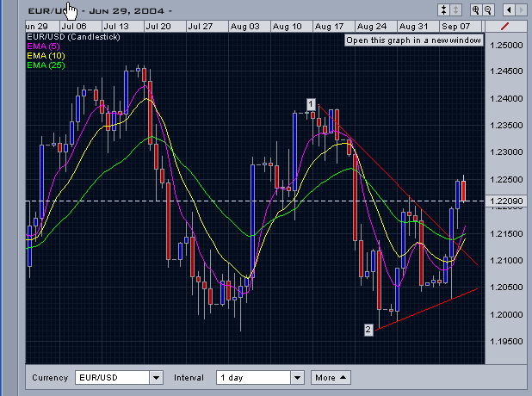Click the 1.21000 price axis label
This screenshot has width=532, height=396.
coord(506,261)
